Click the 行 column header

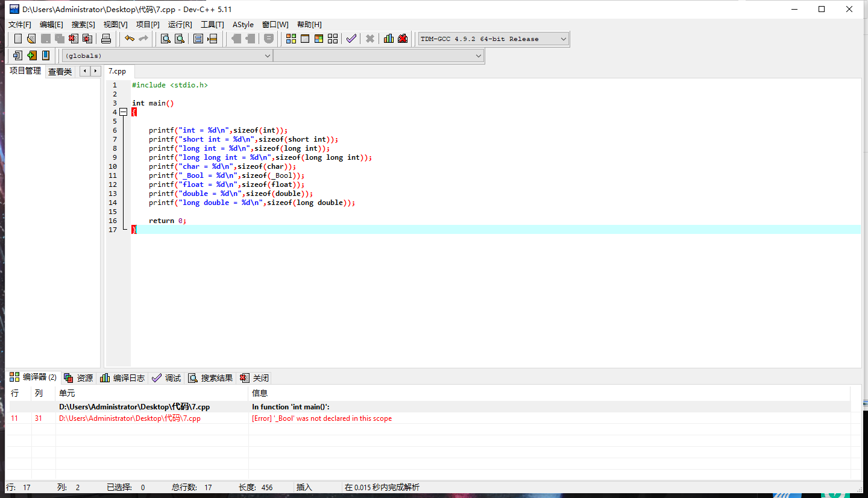tap(20, 393)
